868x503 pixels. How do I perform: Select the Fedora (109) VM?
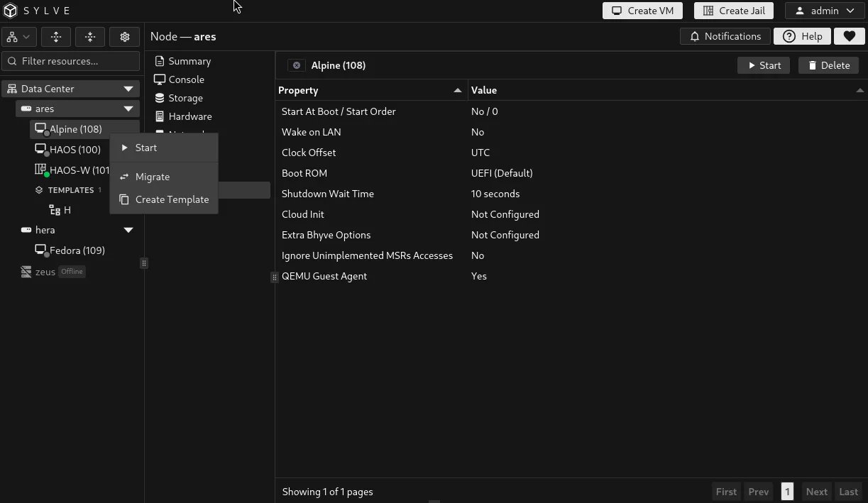[77, 250]
